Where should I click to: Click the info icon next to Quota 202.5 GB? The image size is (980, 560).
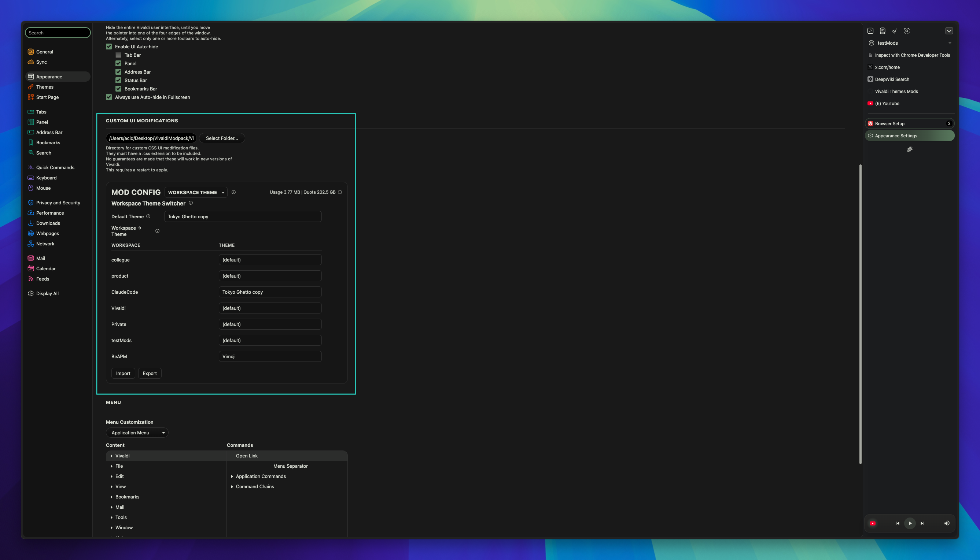click(340, 192)
